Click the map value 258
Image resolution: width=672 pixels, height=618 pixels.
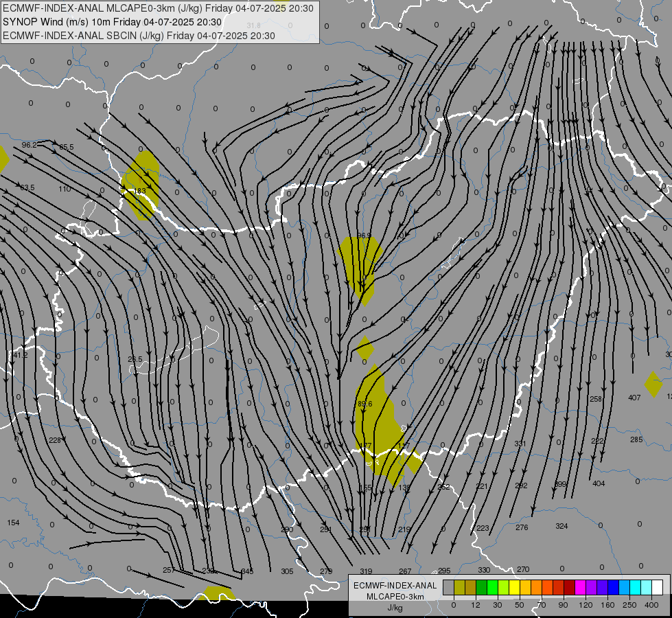(596, 399)
